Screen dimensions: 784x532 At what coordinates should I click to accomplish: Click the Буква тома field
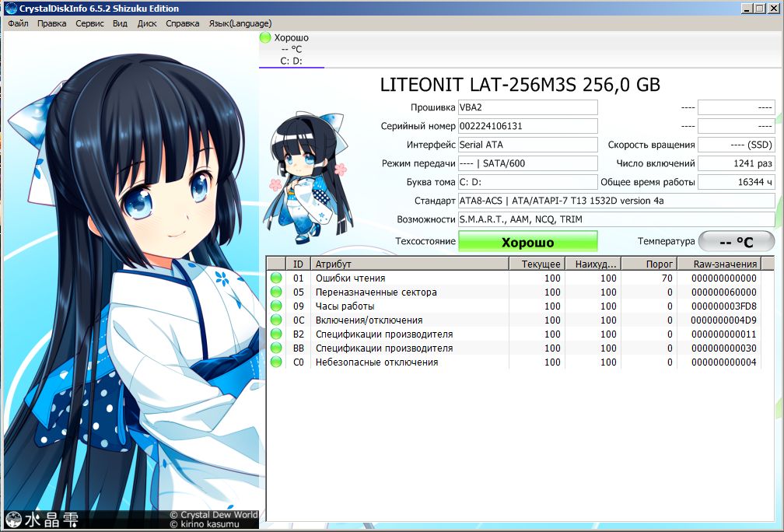pos(528,182)
